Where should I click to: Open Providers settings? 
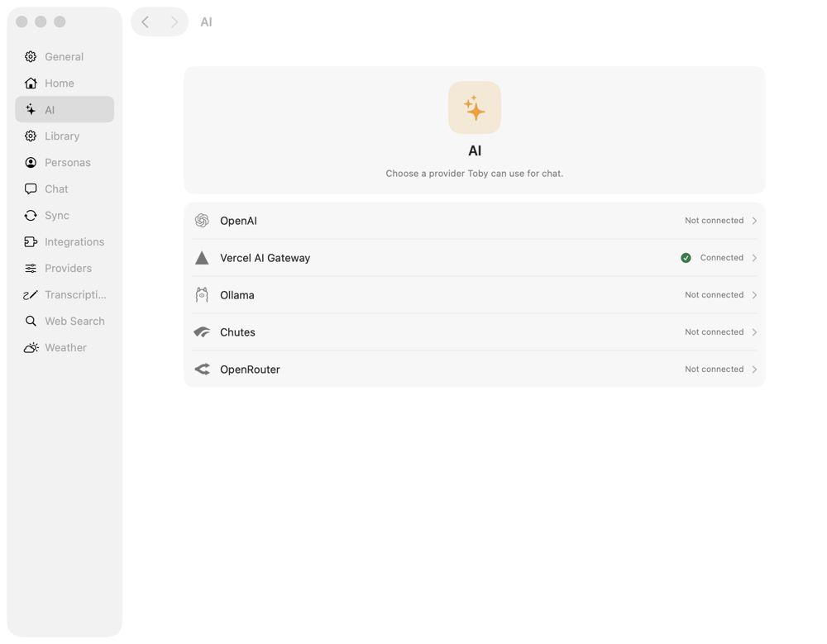pyautogui.click(x=65, y=268)
